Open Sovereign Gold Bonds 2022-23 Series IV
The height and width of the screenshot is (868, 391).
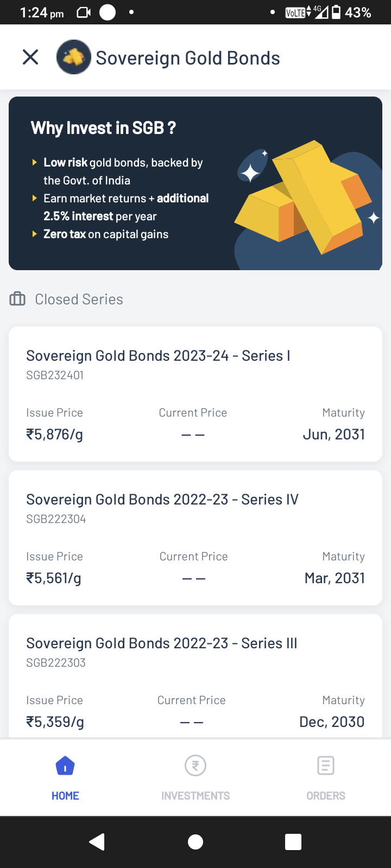click(162, 500)
